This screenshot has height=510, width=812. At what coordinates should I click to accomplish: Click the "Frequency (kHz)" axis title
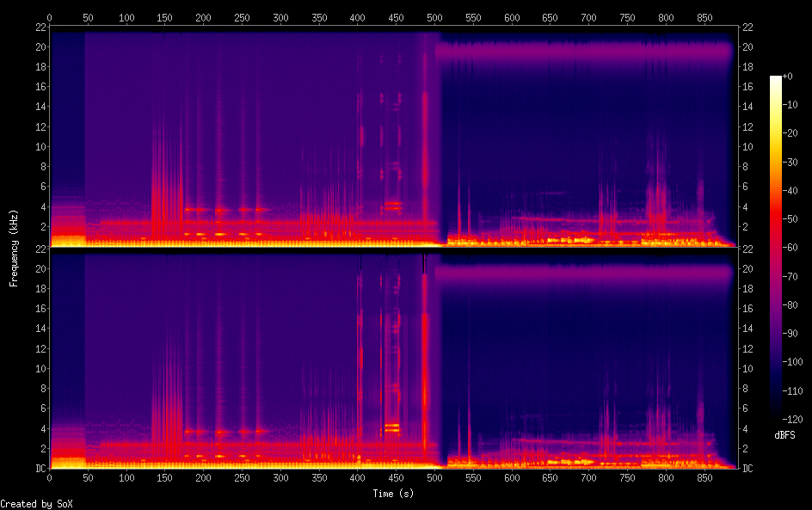click(x=14, y=248)
